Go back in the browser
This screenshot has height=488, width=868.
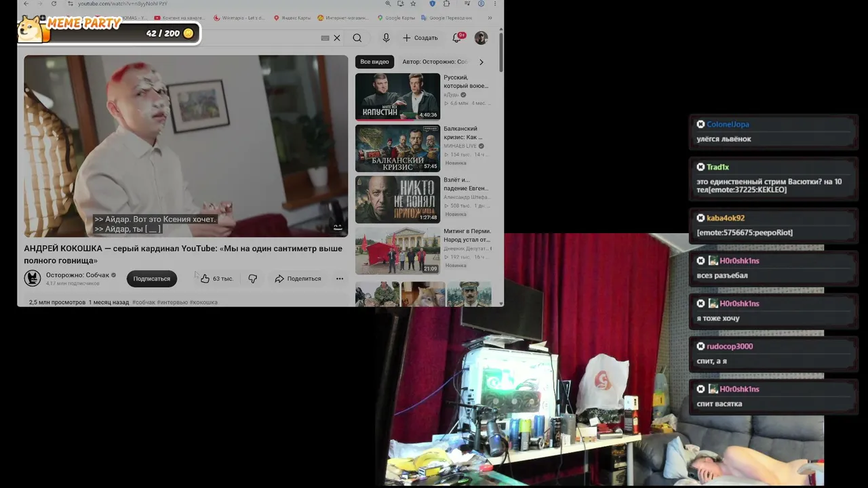tap(26, 3)
